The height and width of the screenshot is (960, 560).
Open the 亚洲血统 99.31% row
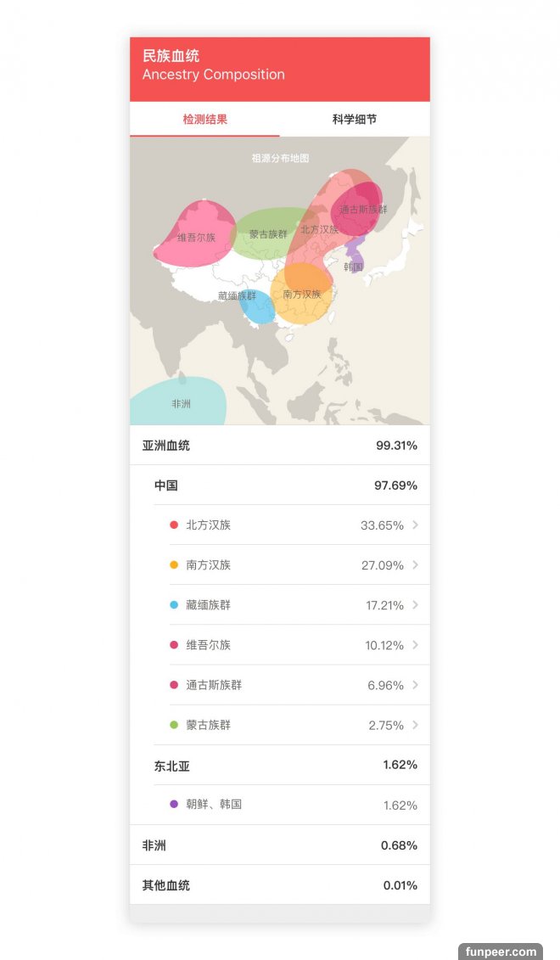(x=279, y=446)
